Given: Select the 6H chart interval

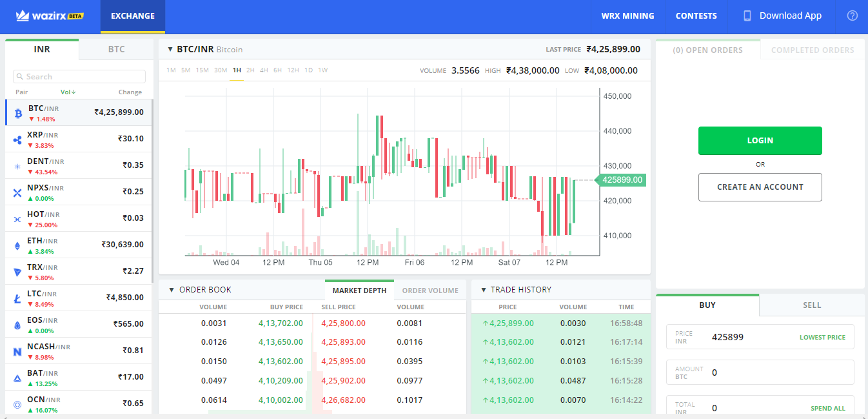Looking at the screenshot, I should (x=277, y=70).
